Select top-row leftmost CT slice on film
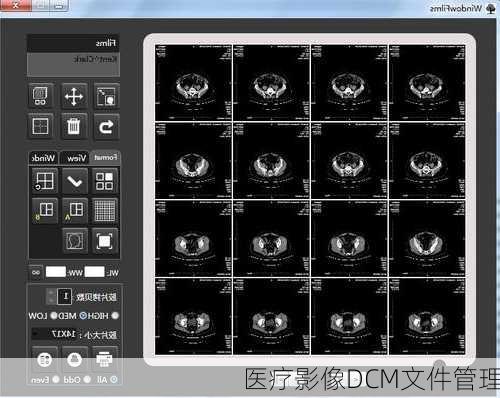500x398 pixels. tap(194, 83)
